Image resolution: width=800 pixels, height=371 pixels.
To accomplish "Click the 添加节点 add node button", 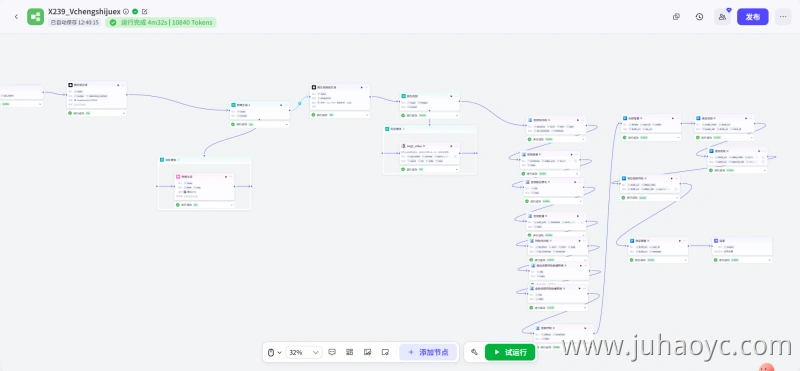I will [x=428, y=352].
